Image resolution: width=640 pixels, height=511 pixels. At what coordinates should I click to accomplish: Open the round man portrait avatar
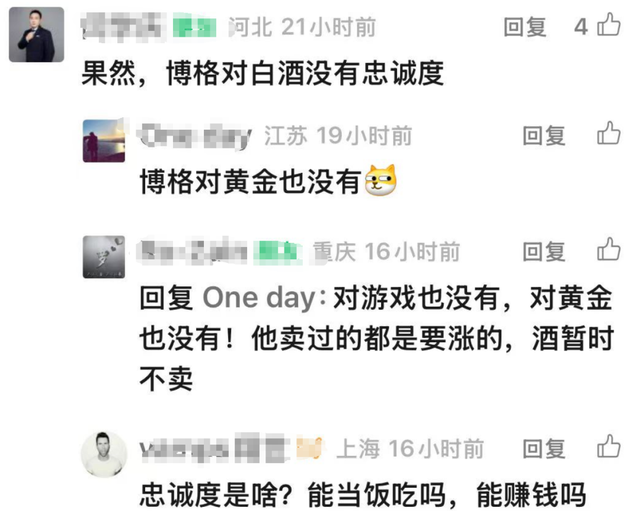click(x=104, y=454)
